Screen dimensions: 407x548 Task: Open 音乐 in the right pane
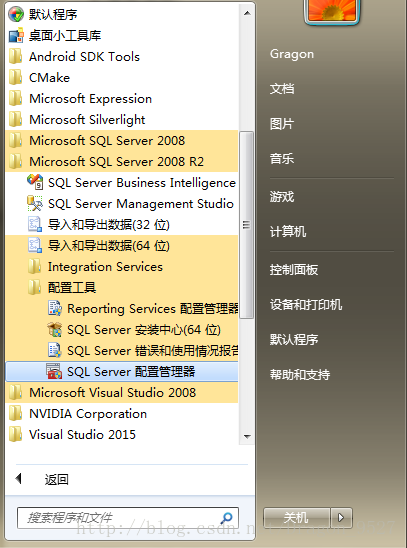pyautogui.click(x=282, y=159)
